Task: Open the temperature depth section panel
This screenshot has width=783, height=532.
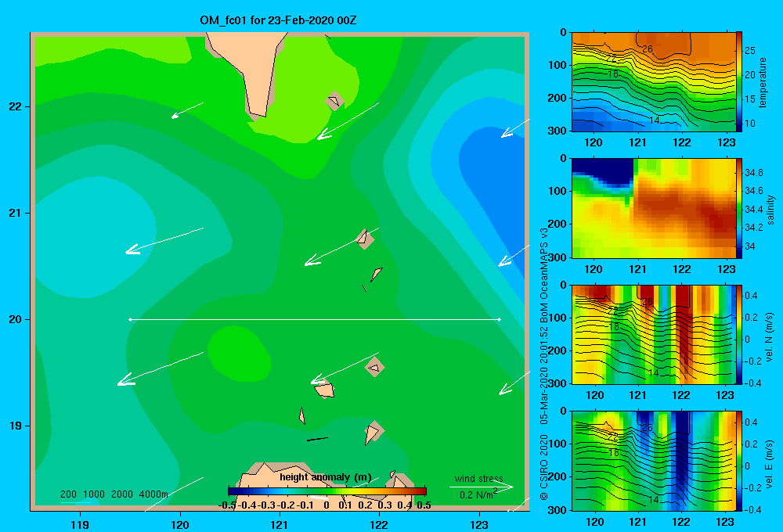Action: tap(653, 81)
